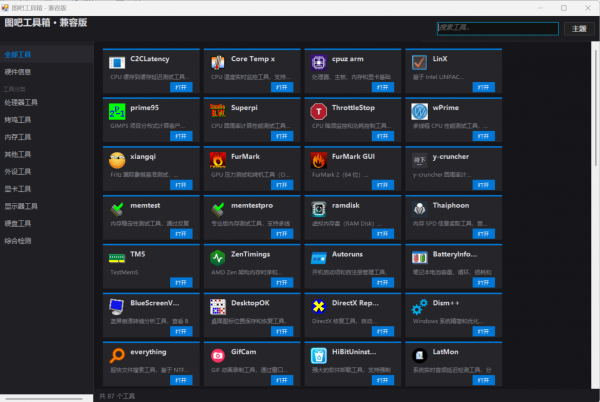Launch DesktopOK with its 打开 button

pyautogui.click(x=282, y=331)
